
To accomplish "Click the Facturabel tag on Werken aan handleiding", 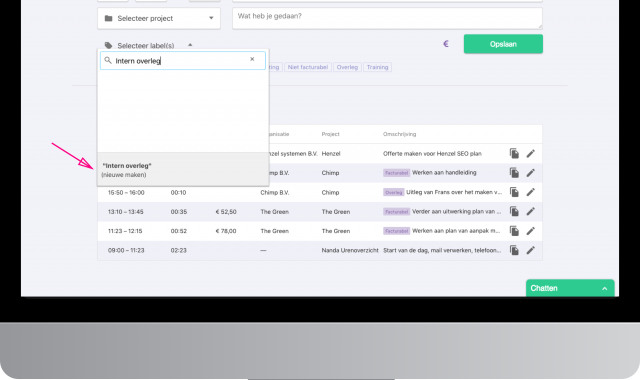I will (x=396, y=173).
